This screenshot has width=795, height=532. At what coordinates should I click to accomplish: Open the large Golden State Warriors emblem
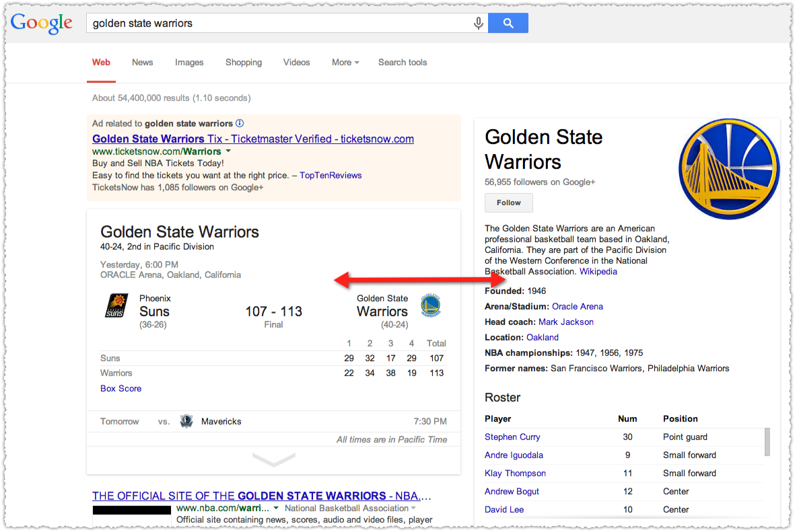(728, 169)
